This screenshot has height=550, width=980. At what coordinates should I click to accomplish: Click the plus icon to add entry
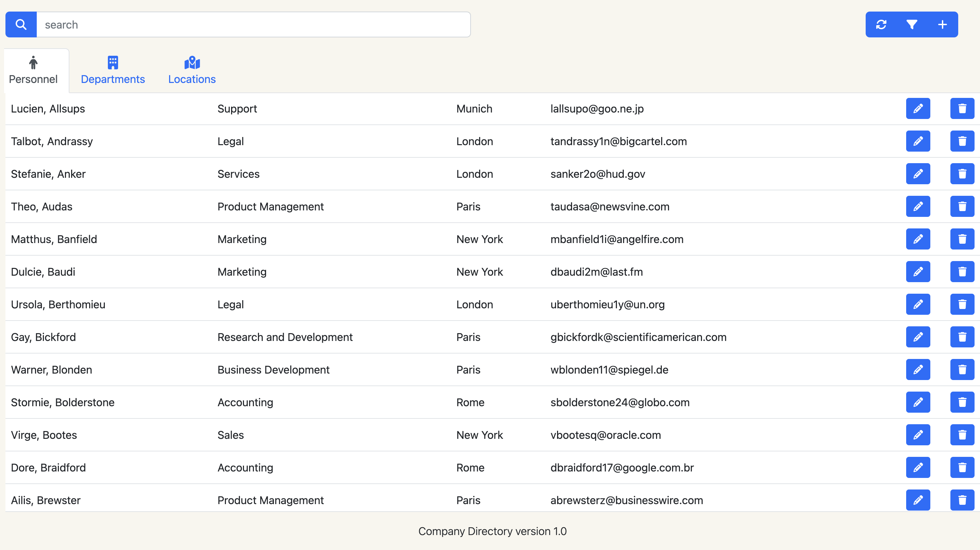(942, 25)
